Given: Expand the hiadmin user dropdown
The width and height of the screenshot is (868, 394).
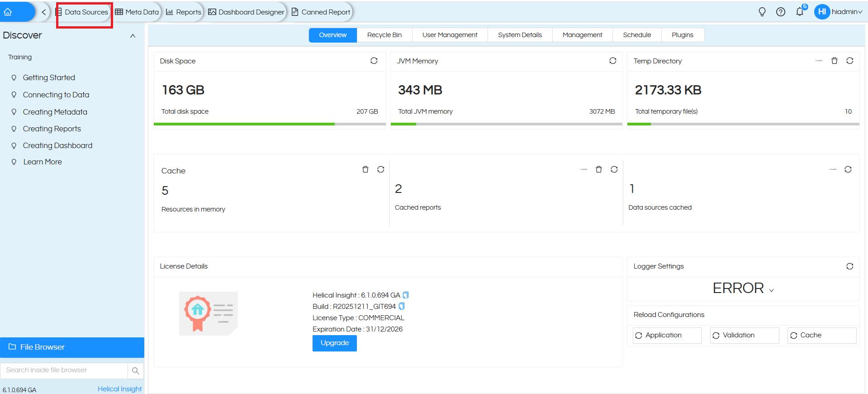Looking at the screenshot, I should click(x=847, y=12).
